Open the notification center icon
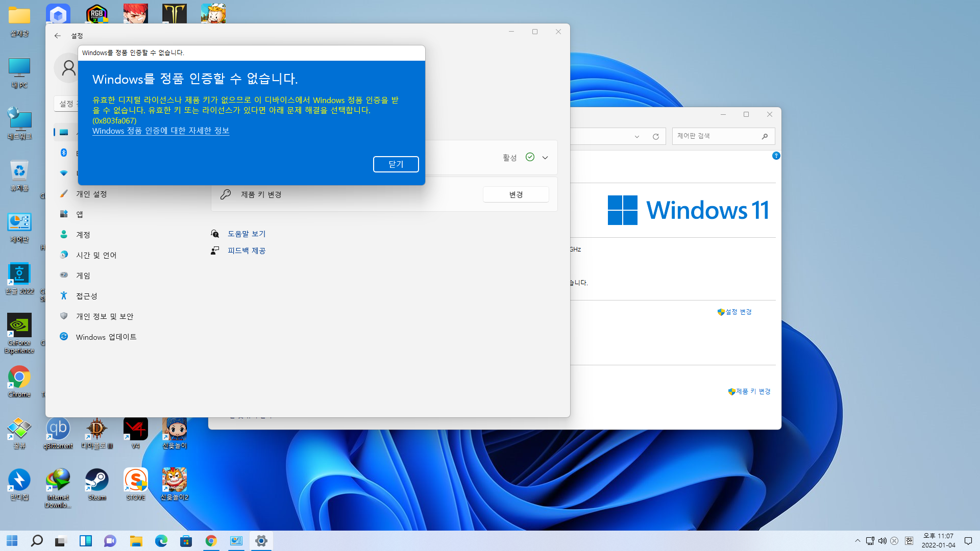Image resolution: width=980 pixels, height=551 pixels. [x=968, y=541]
